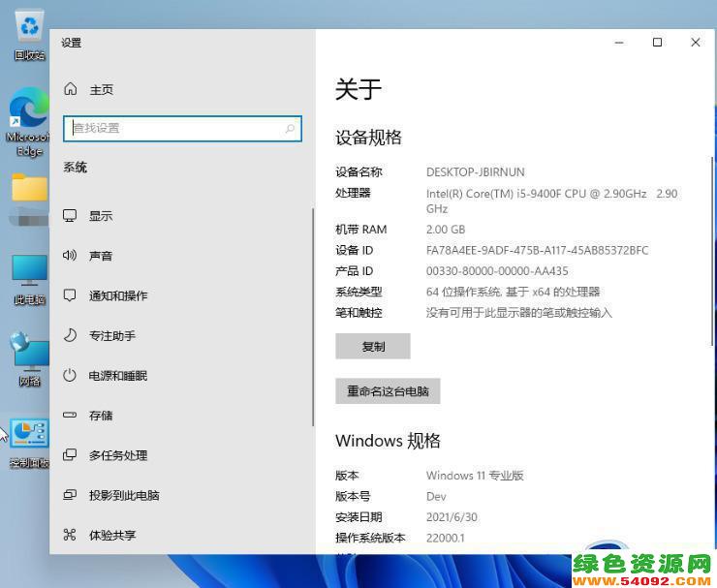Open 多任务处理 settings page
Image resolution: width=717 pixels, height=588 pixels.
118,455
